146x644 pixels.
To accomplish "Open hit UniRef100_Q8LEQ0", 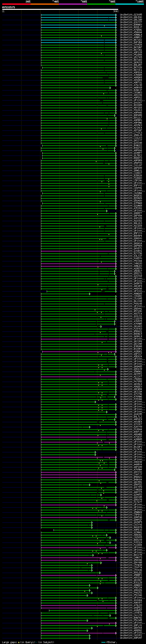I will (131, 18).
